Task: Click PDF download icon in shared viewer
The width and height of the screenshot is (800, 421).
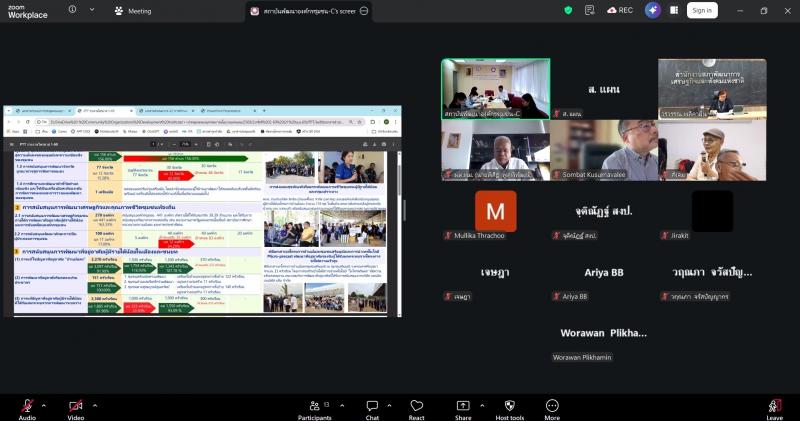Action: pos(374,144)
